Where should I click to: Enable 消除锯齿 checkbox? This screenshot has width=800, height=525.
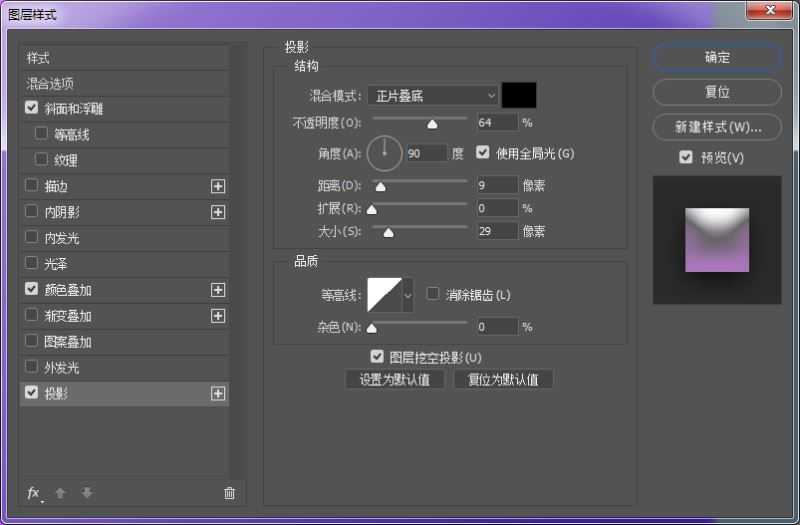pos(433,294)
